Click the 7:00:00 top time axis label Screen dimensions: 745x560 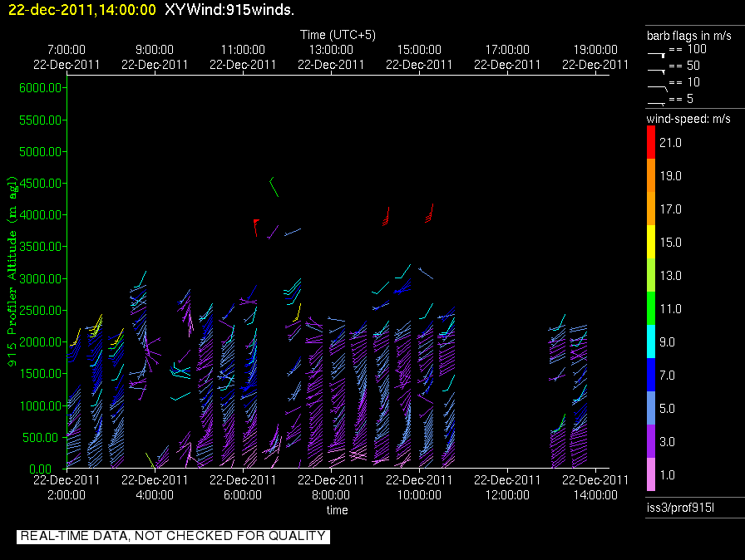click(x=67, y=50)
